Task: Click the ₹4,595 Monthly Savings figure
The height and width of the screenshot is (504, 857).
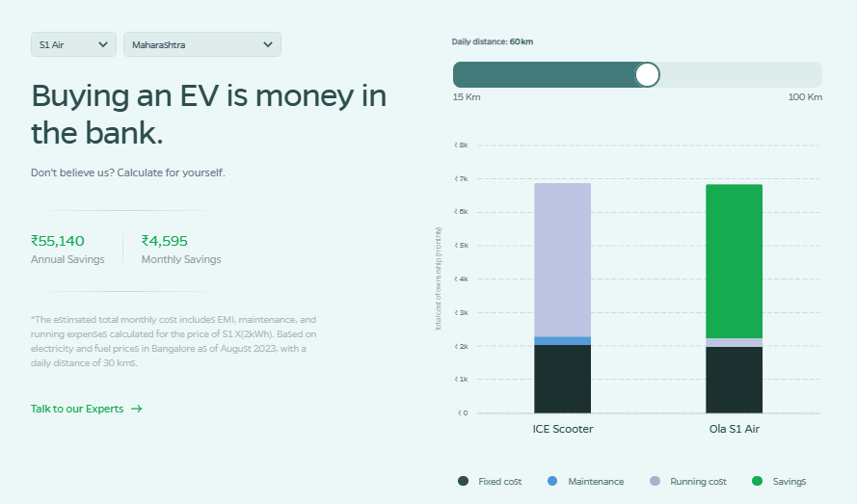Action: [165, 241]
